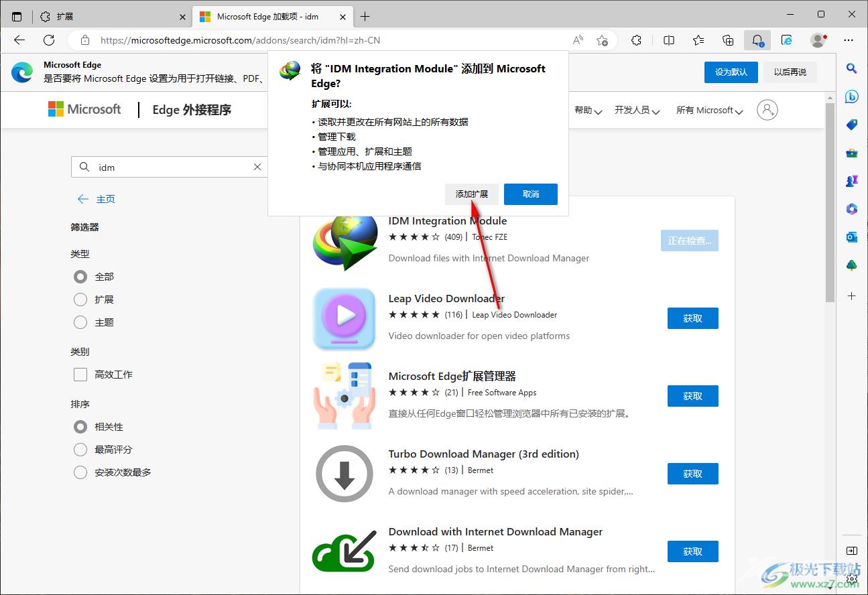
Task: Open the tab actions menu icon
Action: (x=17, y=16)
